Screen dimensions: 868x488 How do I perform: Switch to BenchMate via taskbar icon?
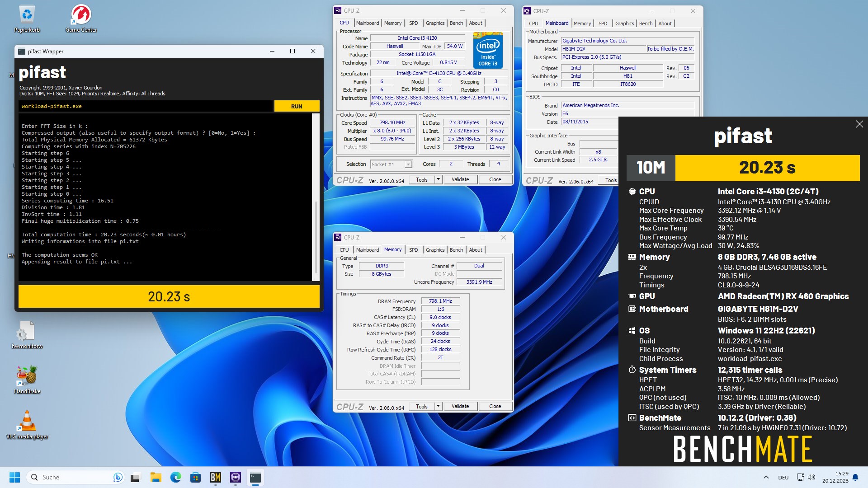pyautogui.click(x=216, y=477)
